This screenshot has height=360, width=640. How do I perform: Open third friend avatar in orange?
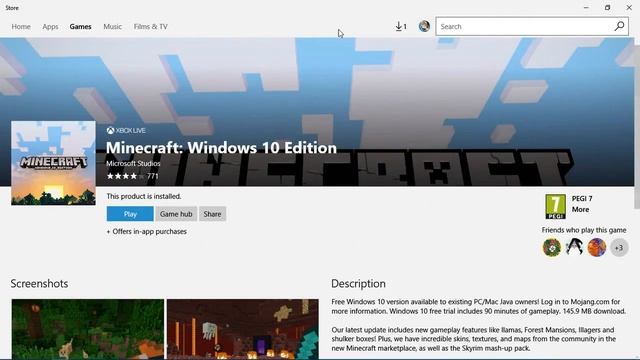click(597, 247)
